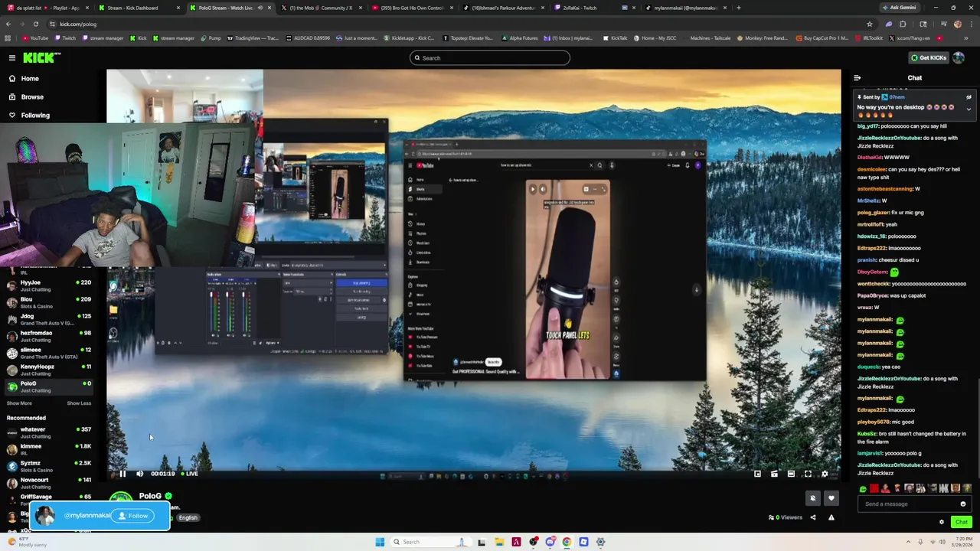Open TradingView bookmark

pos(253,37)
